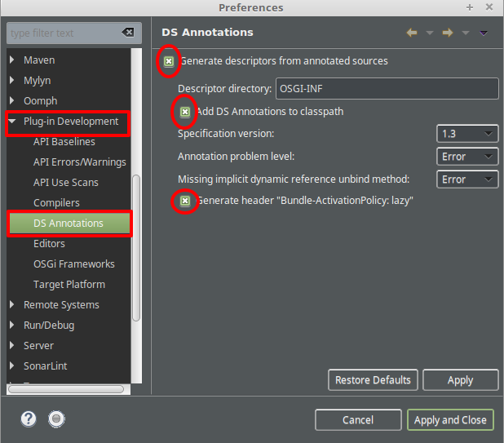The height and width of the screenshot is (443, 504).
Task: Click the horizontal scrollbar under the tree
Action: 66,389
